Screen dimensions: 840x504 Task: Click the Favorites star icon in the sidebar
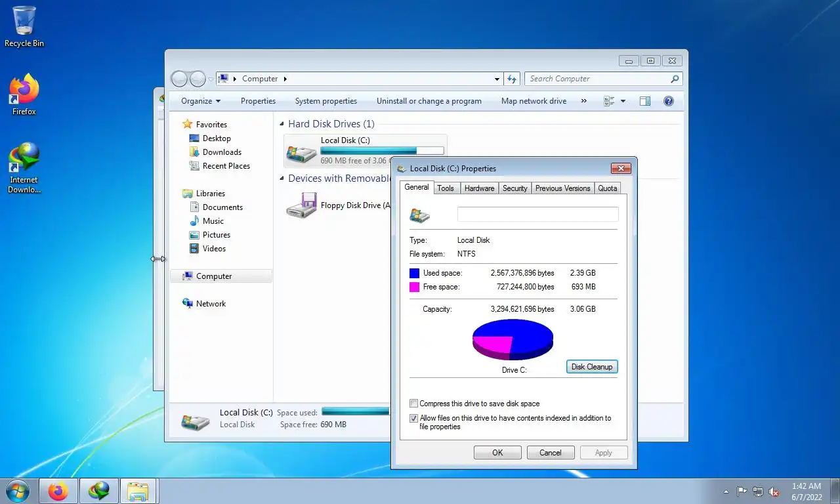[x=188, y=124]
